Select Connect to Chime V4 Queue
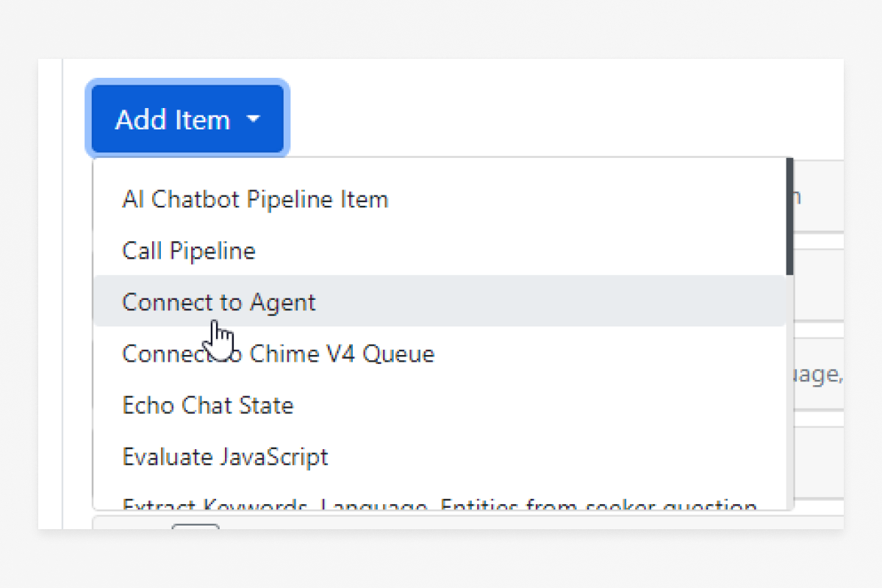Image resolution: width=882 pixels, height=588 pixels. 278,354
